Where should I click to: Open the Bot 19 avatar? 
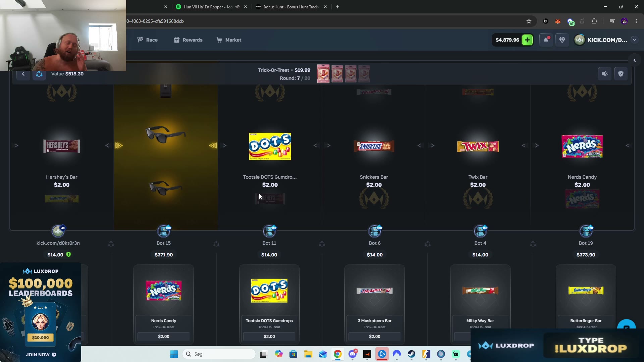tap(586, 231)
